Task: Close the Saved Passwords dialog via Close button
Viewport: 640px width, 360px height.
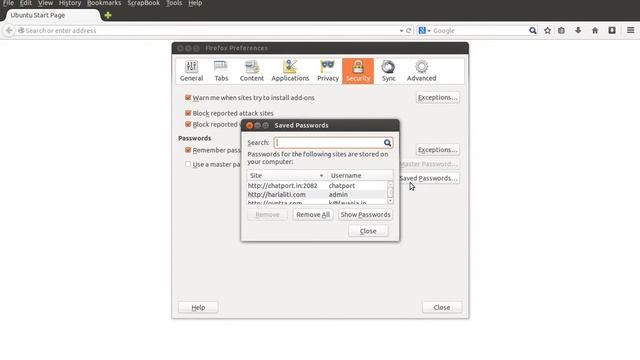Action: pos(368,231)
